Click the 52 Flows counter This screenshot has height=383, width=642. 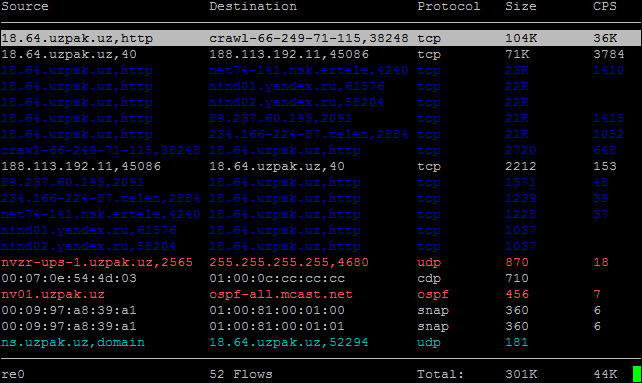coord(241,374)
